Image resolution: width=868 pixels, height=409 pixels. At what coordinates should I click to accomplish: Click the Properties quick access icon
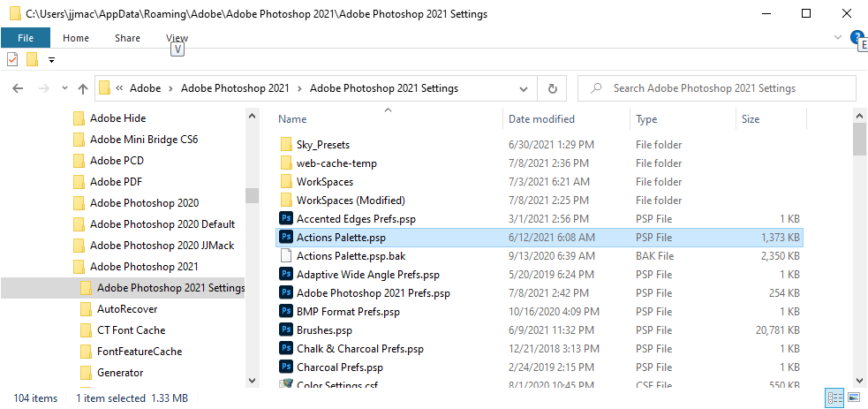tap(12, 59)
